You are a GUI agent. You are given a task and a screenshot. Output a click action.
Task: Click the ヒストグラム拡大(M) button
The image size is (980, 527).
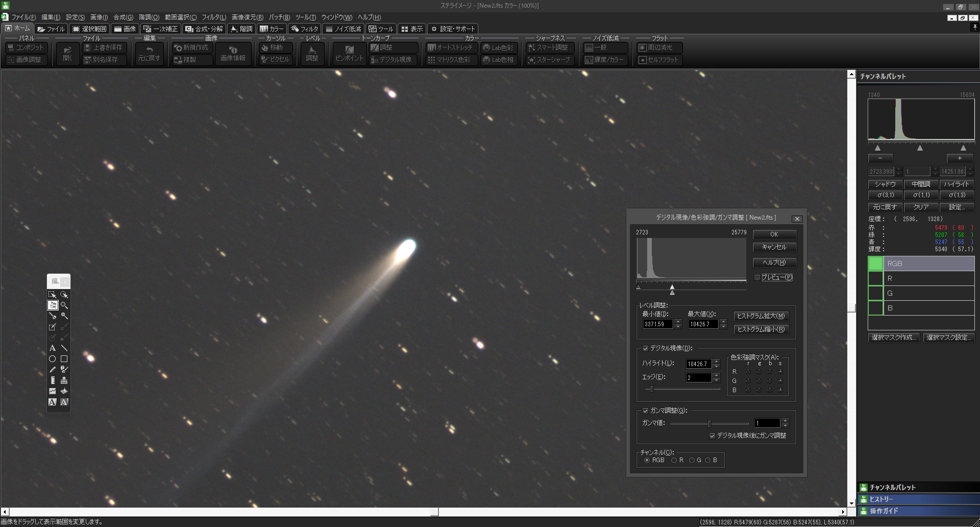click(x=761, y=316)
